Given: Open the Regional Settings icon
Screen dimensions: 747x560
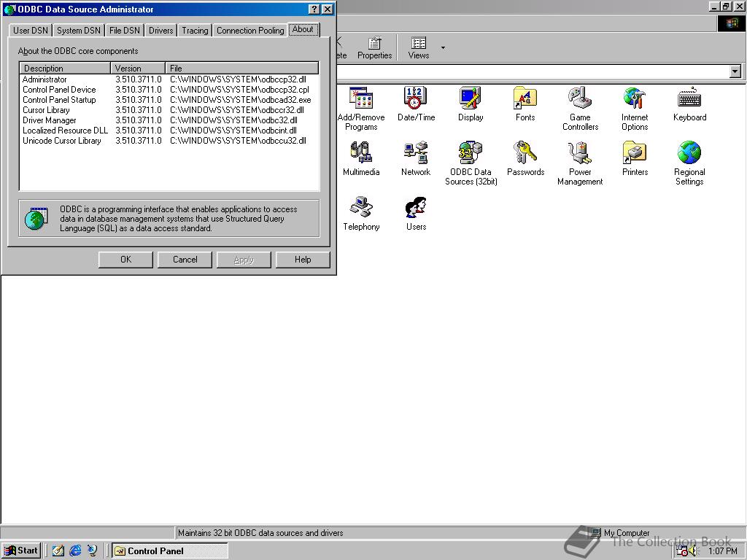Looking at the screenshot, I should pyautogui.click(x=689, y=163).
